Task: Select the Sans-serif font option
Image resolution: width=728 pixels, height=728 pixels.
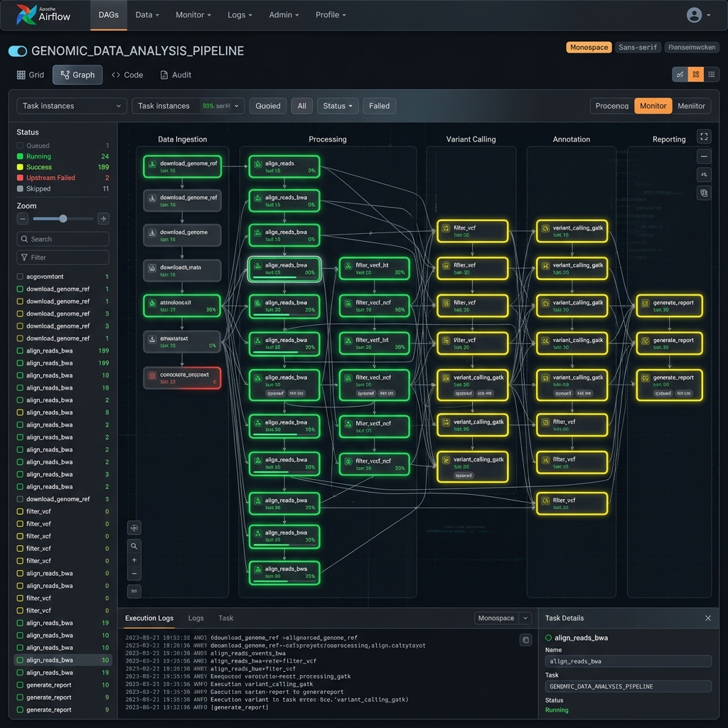Action: [638, 48]
